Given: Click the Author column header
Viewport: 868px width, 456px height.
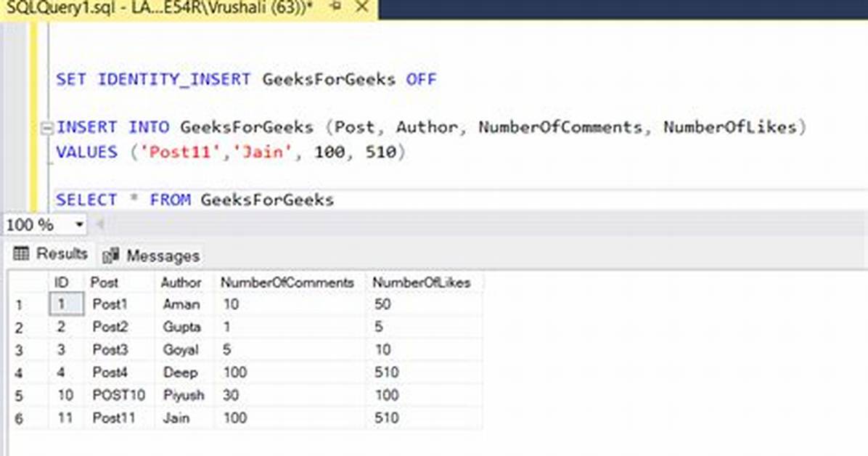Looking at the screenshot, I should [x=184, y=282].
